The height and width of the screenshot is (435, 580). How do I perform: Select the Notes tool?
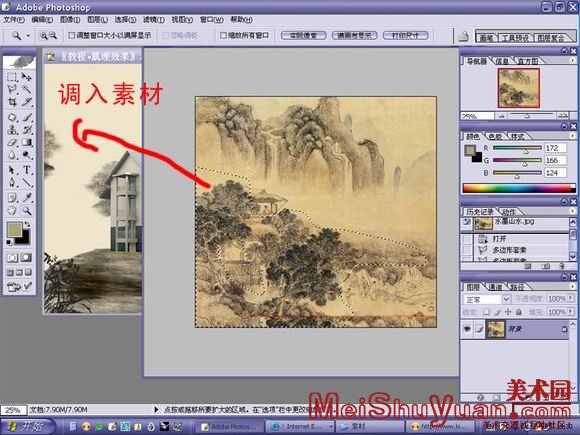pos(12,198)
